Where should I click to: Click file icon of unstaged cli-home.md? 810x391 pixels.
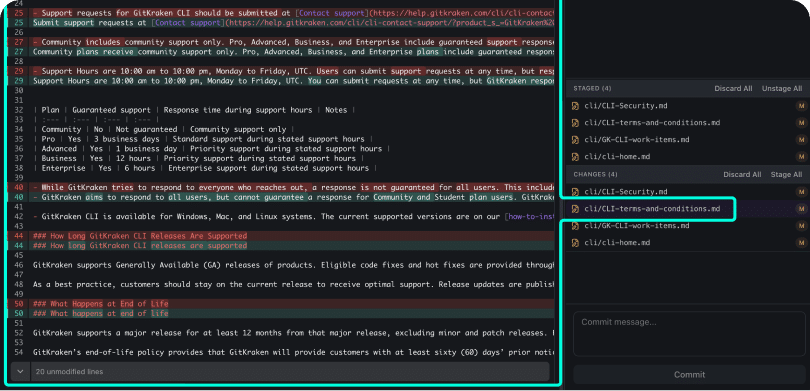[574, 243]
